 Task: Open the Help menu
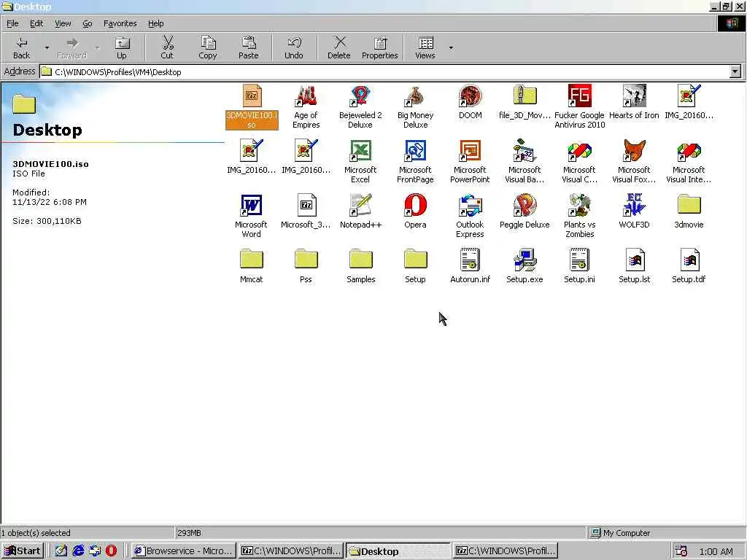pyautogui.click(x=155, y=23)
